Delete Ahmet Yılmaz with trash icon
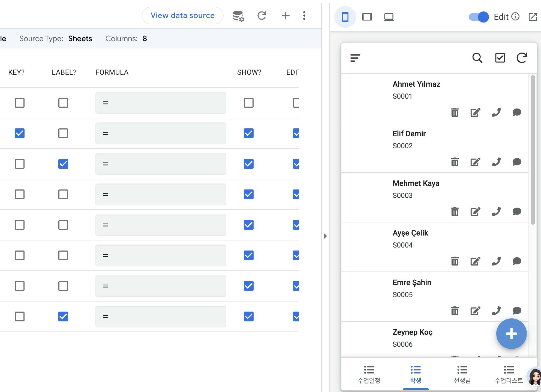The height and width of the screenshot is (392, 541). tap(455, 112)
